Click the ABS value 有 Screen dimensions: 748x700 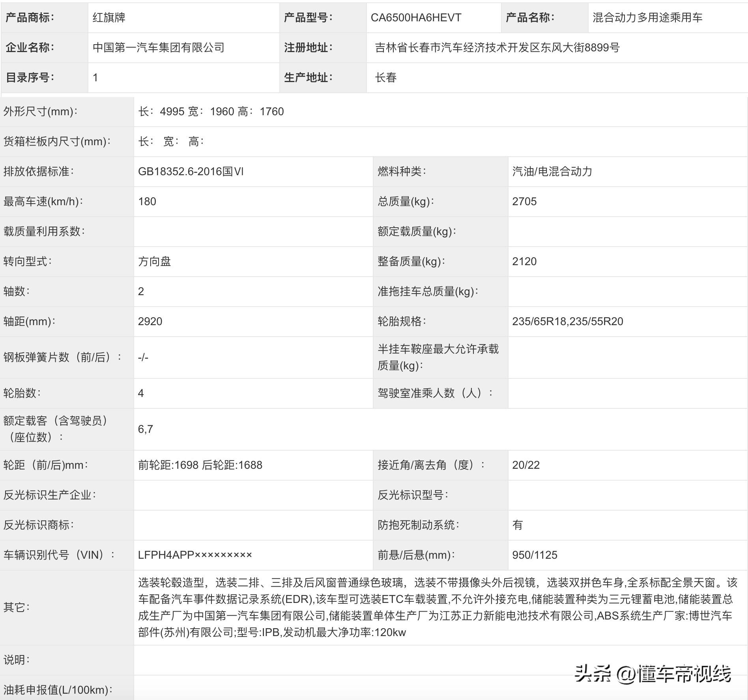click(518, 525)
